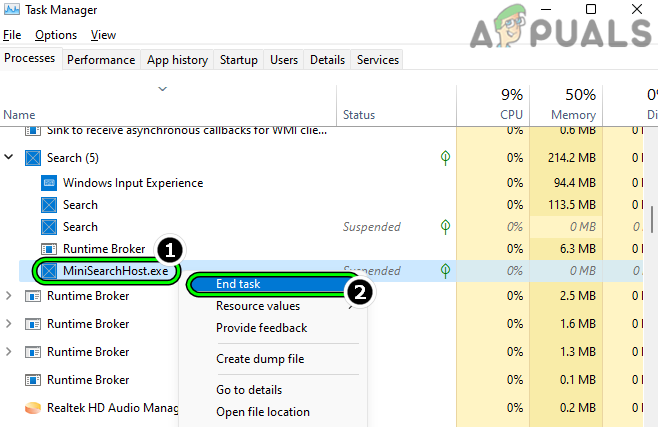Click the 6.3 MB memory value
Image resolution: width=658 pixels, height=427 pixels.
click(x=578, y=249)
